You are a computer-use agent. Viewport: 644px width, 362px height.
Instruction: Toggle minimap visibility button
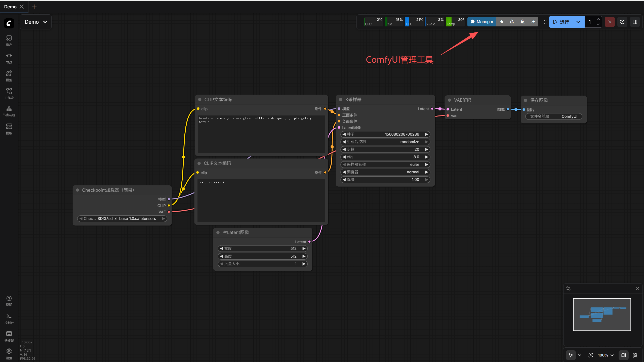coord(624,355)
